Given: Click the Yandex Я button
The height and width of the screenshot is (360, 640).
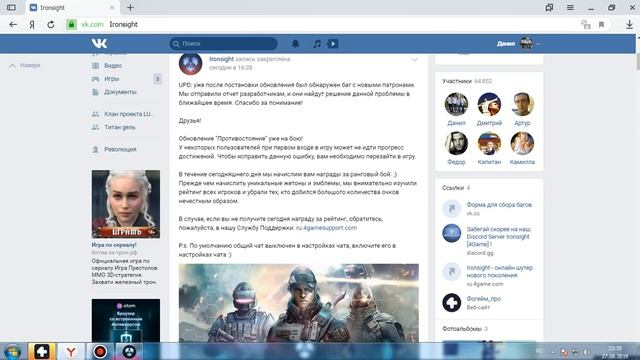Looking at the screenshot, I should click(32, 24).
